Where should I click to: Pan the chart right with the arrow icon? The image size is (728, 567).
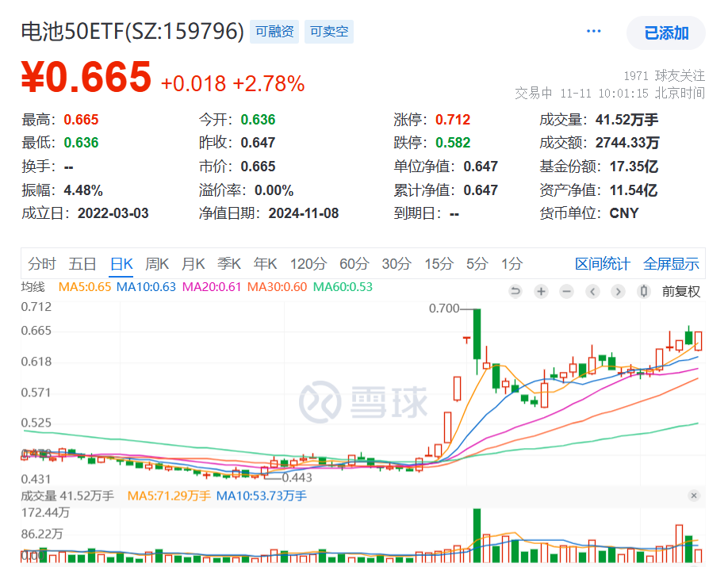[618, 292]
